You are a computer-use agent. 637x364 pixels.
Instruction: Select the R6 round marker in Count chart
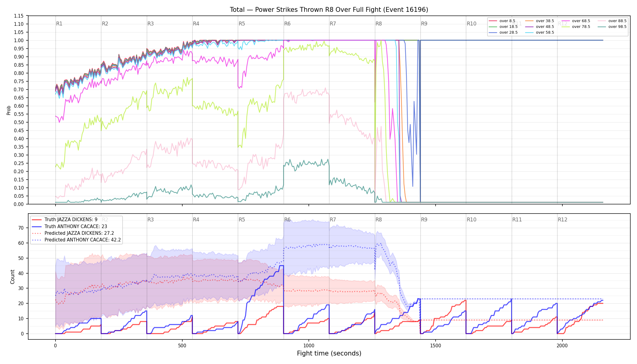click(287, 220)
